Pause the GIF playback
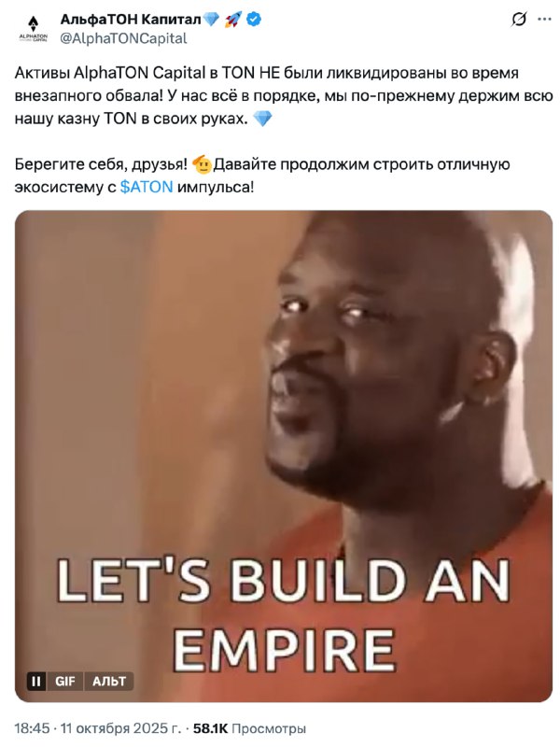The height and width of the screenshot is (747, 560). pyautogui.click(x=36, y=682)
